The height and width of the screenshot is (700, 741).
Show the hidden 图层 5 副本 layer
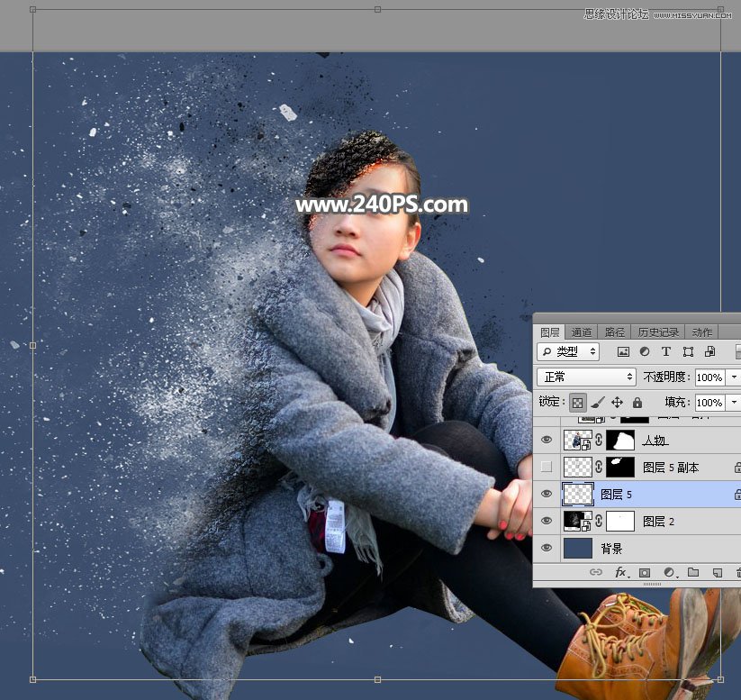547,467
